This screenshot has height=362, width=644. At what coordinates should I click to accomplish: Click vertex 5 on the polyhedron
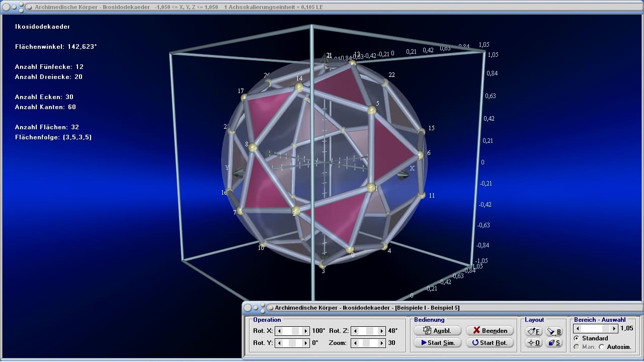[371, 110]
